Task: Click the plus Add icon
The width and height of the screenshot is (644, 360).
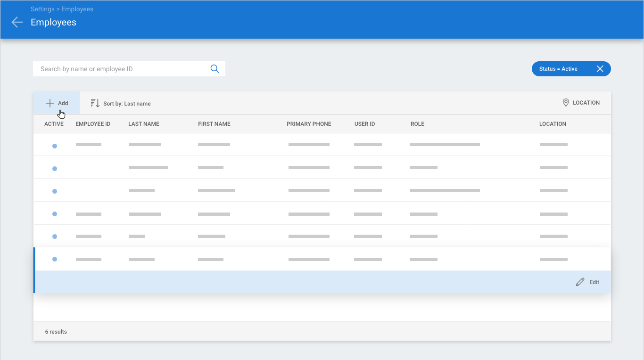Action: (x=50, y=103)
